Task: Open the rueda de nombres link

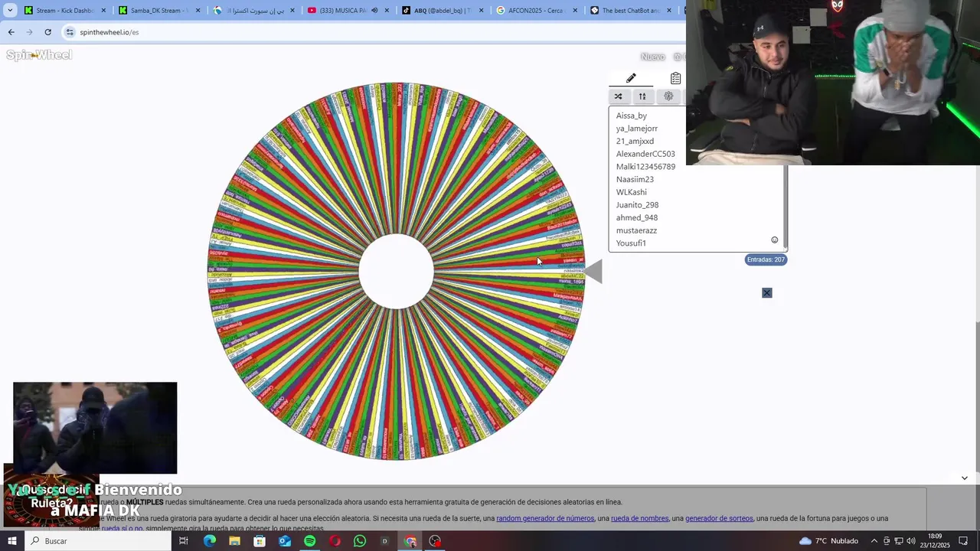Action: point(639,518)
